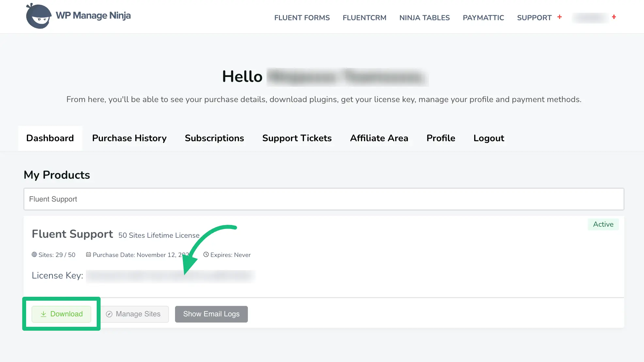644x362 pixels.
Task: Expand the SUPPORT submenu plus icon
Action: tap(559, 17)
